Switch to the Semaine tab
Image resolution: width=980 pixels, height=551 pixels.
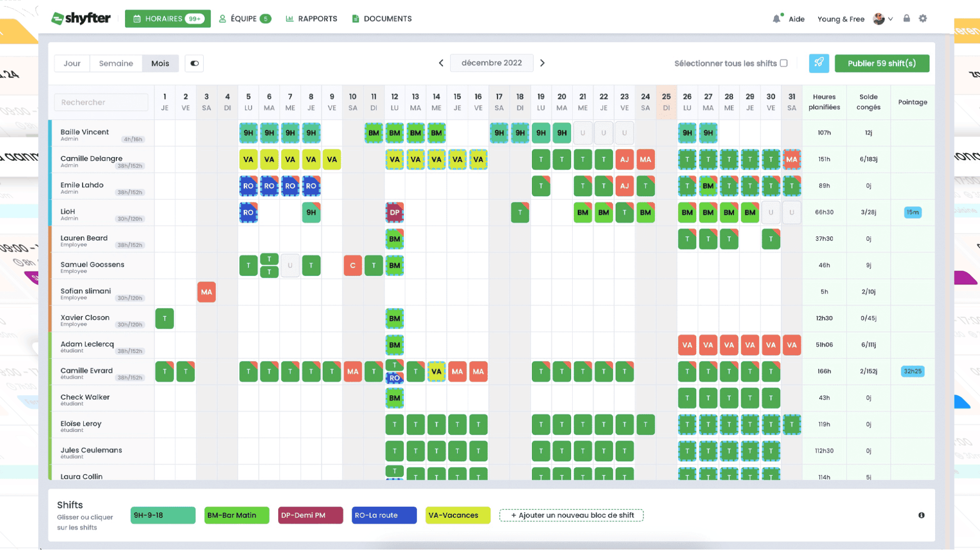(116, 63)
